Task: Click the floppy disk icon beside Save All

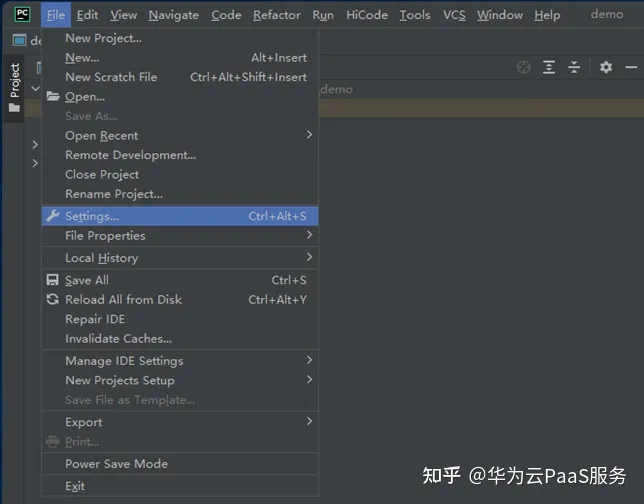Action: [53, 280]
